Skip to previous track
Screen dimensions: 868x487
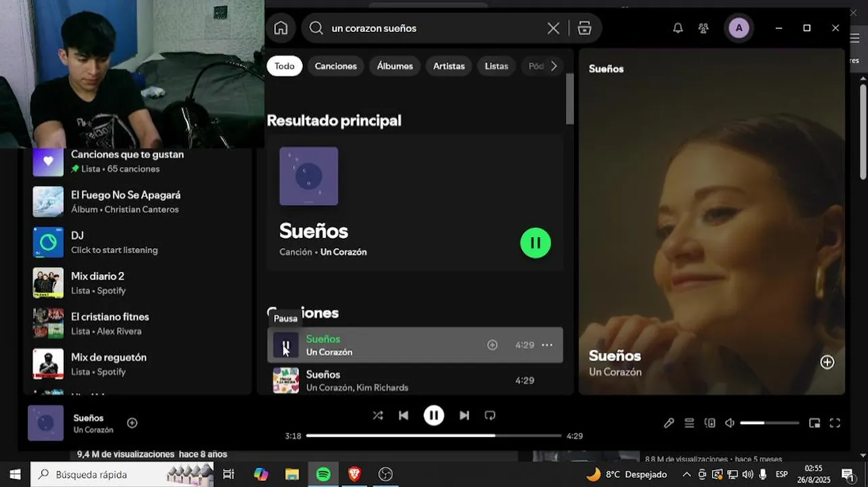[404, 415]
